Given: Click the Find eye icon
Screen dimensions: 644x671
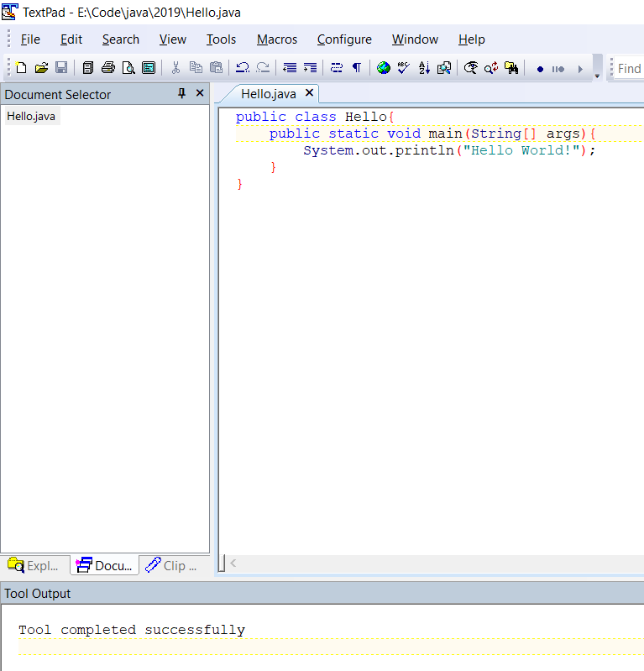Looking at the screenshot, I should pyautogui.click(x=471, y=68).
